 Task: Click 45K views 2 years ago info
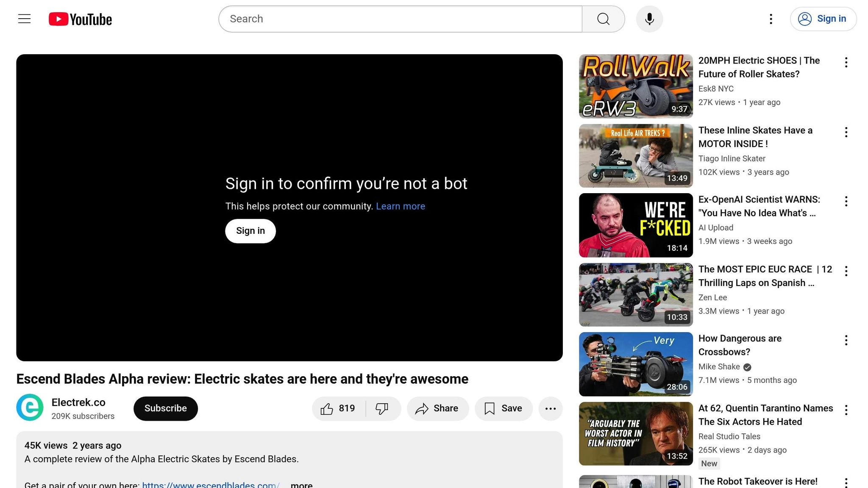(x=73, y=446)
